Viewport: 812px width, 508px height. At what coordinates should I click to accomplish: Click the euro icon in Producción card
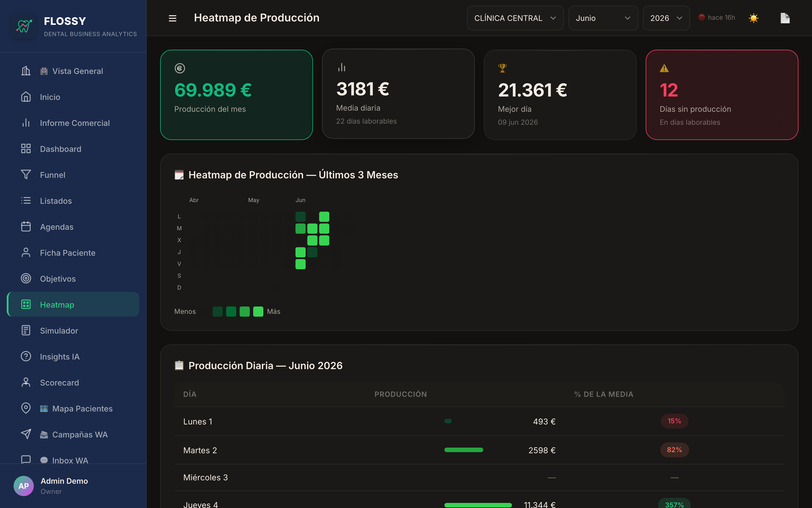click(x=180, y=68)
